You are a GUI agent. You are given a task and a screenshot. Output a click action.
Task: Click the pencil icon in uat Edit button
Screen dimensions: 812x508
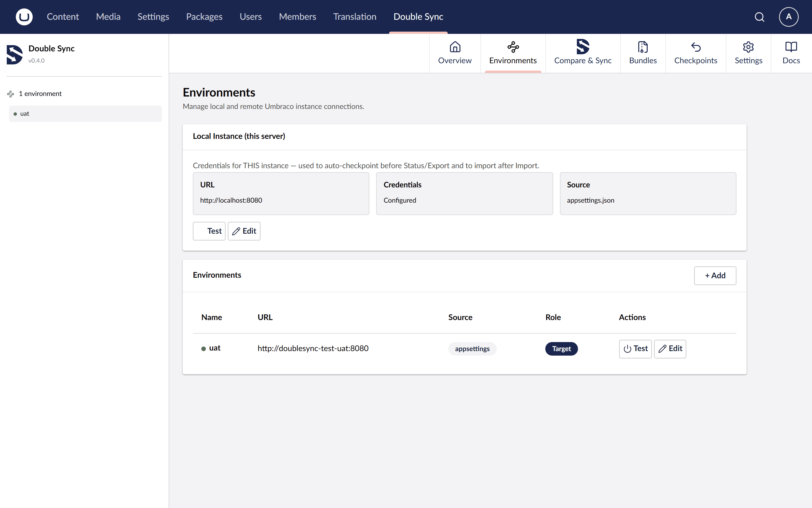(662, 349)
